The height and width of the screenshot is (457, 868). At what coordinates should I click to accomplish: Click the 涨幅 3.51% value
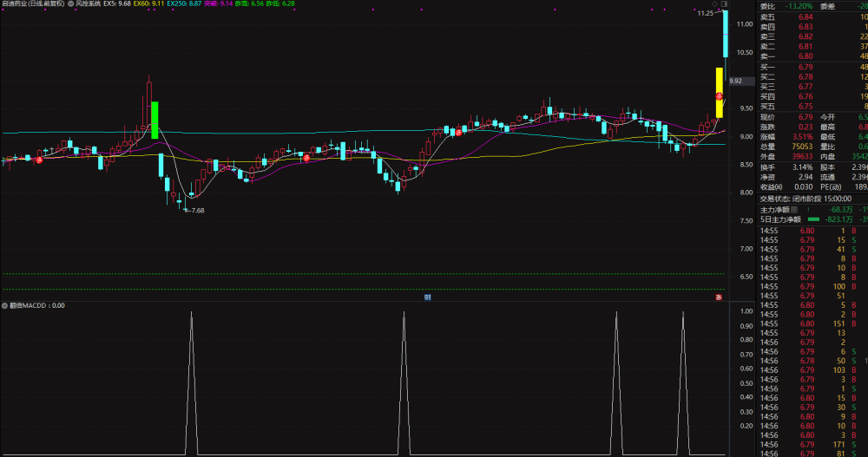pyautogui.click(x=802, y=137)
